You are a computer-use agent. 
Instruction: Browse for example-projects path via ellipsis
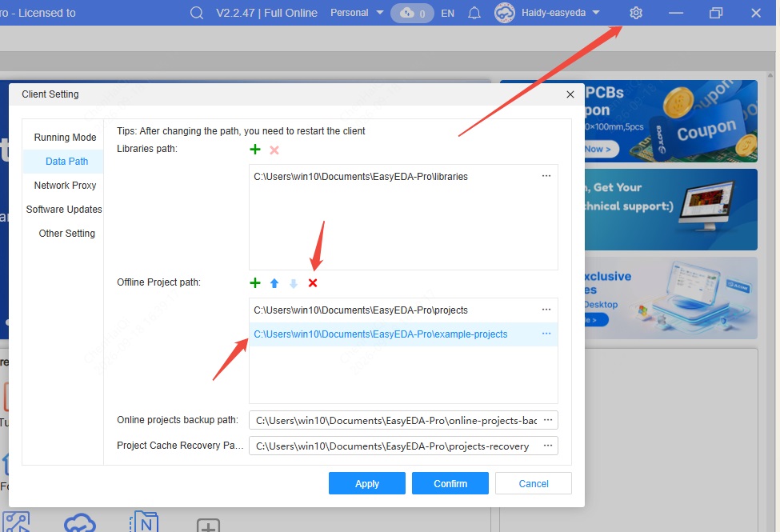[546, 334]
